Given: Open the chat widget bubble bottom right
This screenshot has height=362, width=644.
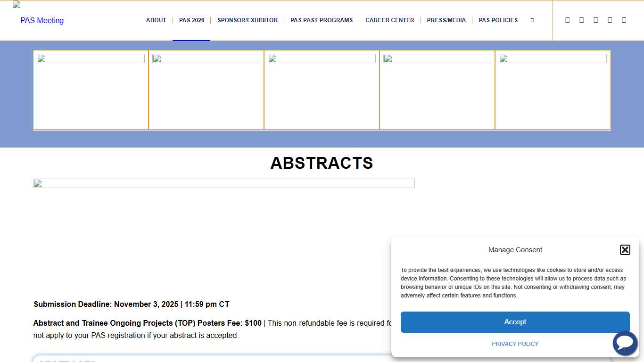Looking at the screenshot, I should pos(625,343).
